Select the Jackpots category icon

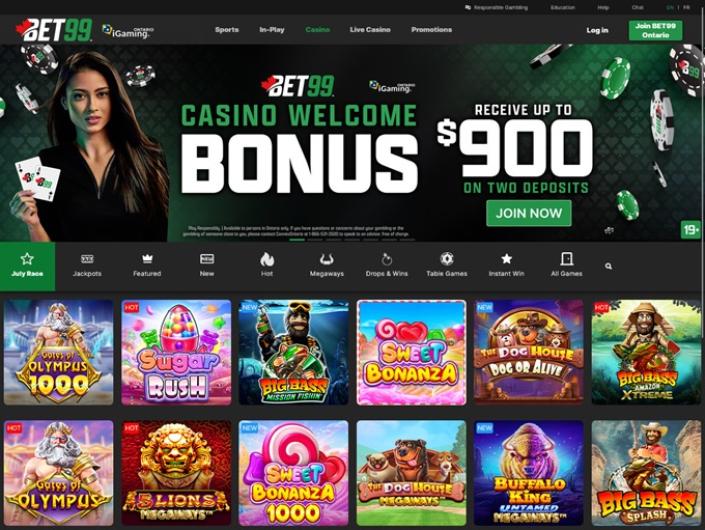click(x=87, y=266)
